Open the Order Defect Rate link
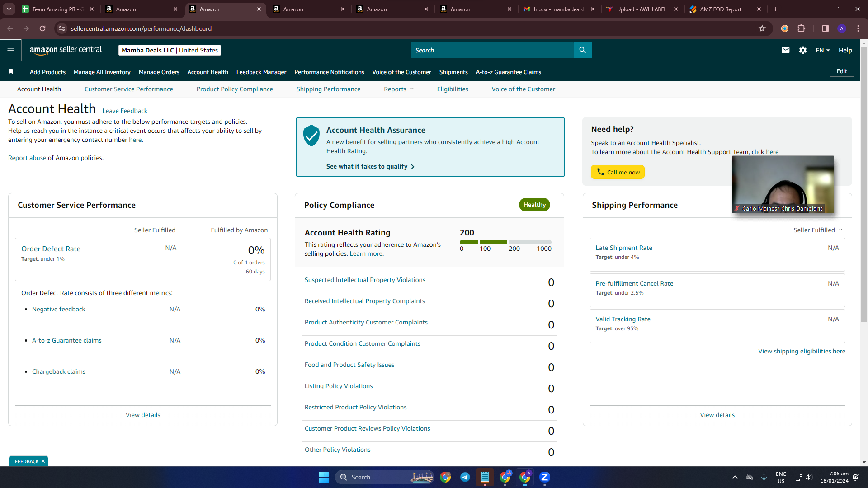Viewport: 868px width, 488px height. (51, 249)
